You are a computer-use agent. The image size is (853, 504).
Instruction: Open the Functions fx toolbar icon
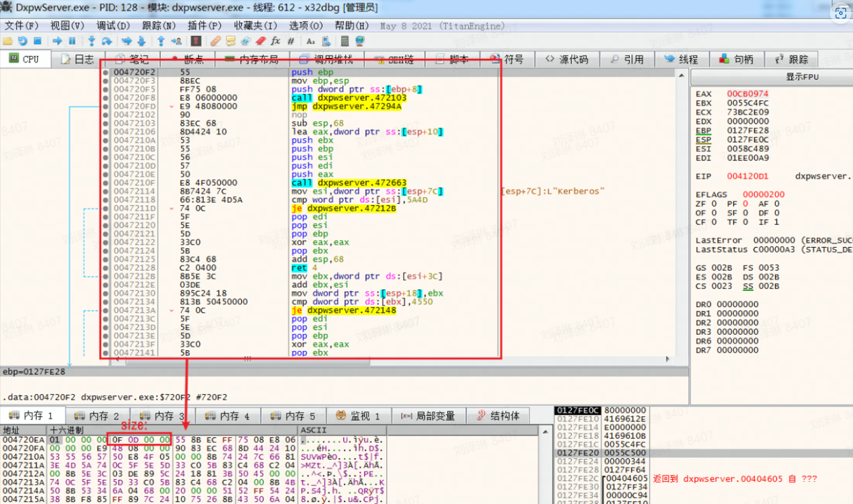(x=276, y=41)
